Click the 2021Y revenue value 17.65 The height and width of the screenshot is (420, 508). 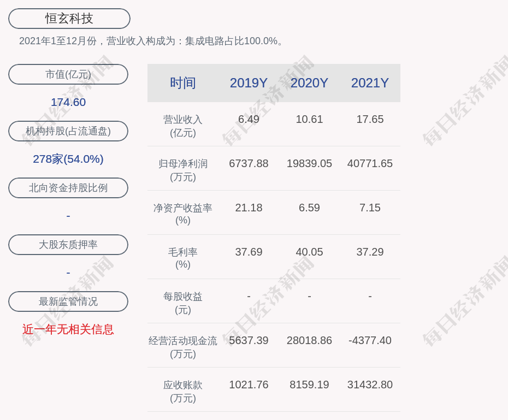370,119
